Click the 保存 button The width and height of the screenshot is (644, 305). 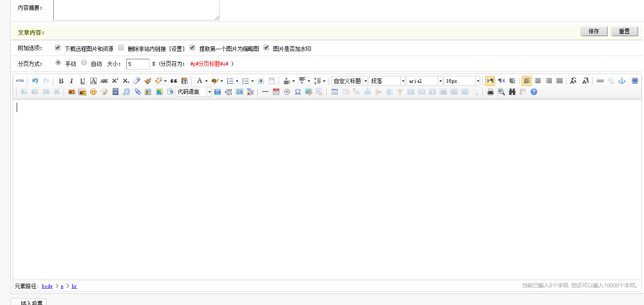tap(593, 31)
